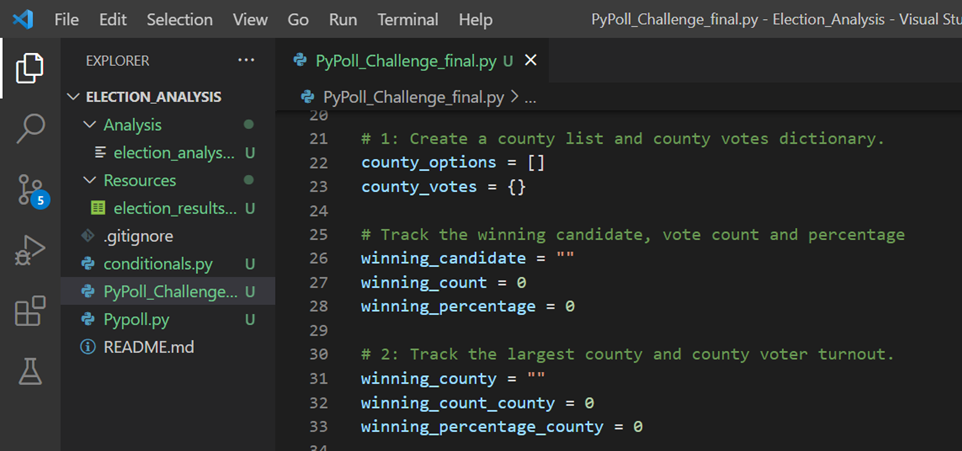This screenshot has height=451, width=962.
Task: Open the Search view in activity bar
Action: pos(29,128)
